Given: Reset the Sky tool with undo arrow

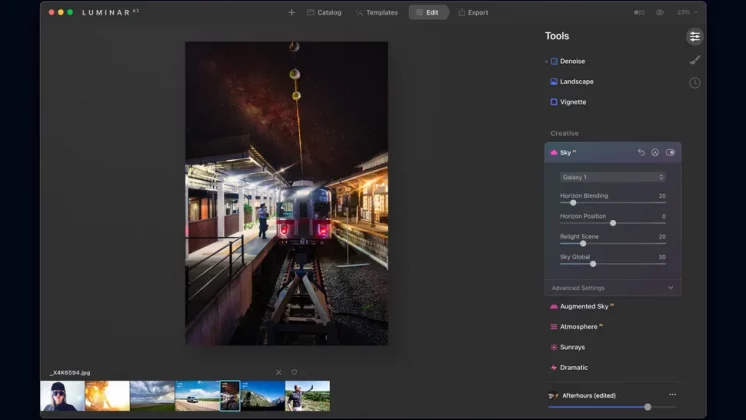Looking at the screenshot, I should pos(641,153).
